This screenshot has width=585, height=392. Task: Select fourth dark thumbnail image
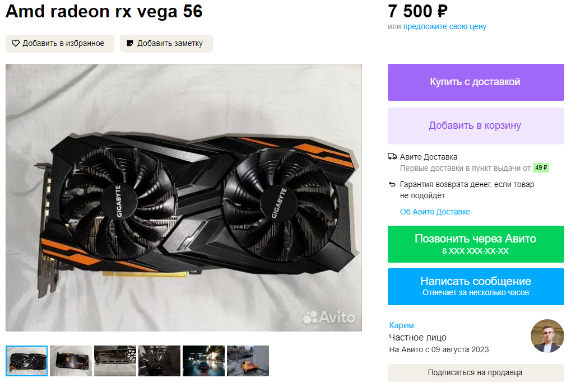[x=159, y=361]
